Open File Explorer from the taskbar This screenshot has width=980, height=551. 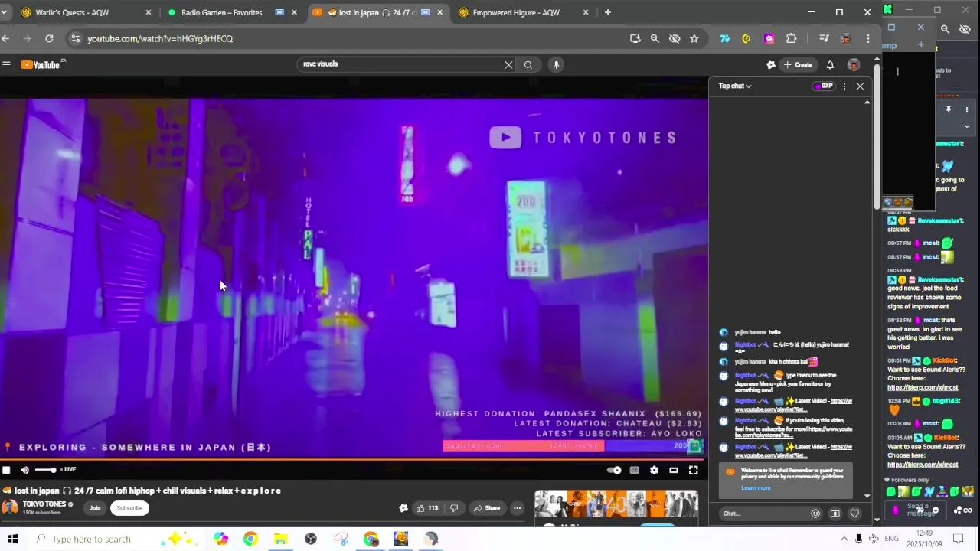(280, 539)
